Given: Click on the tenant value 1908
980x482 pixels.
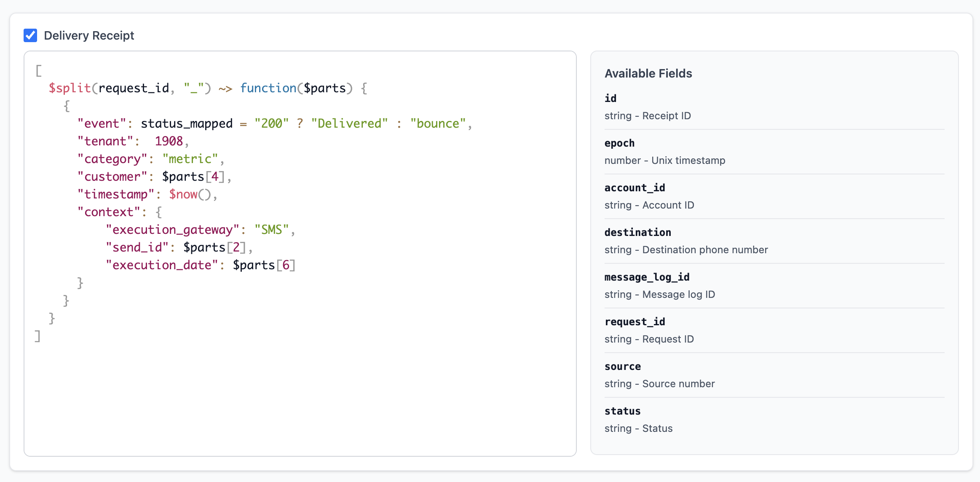Looking at the screenshot, I should tap(169, 141).
